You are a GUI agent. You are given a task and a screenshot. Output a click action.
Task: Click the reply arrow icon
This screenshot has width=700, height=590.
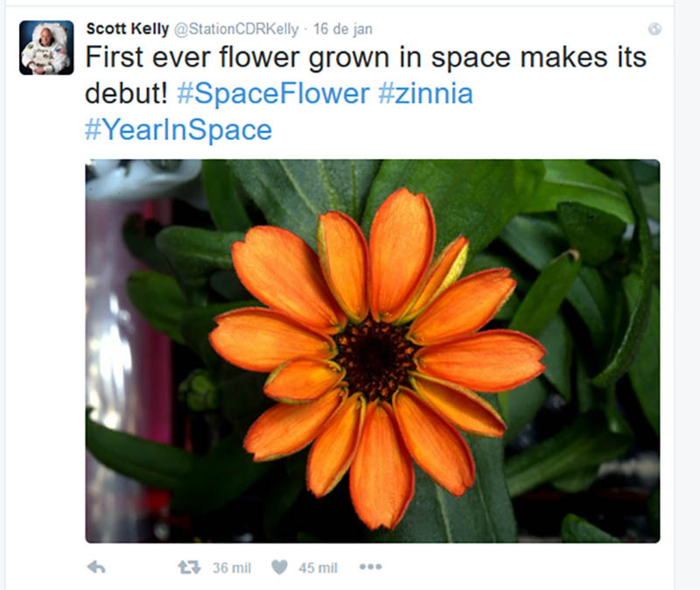click(x=96, y=567)
